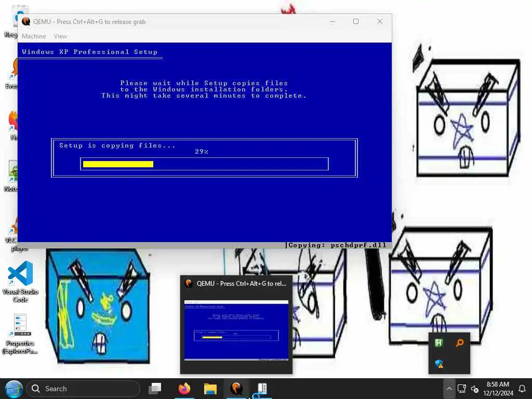
Task: Click the 'Copying: pschdprf.dll' status text
Action: (x=337, y=245)
